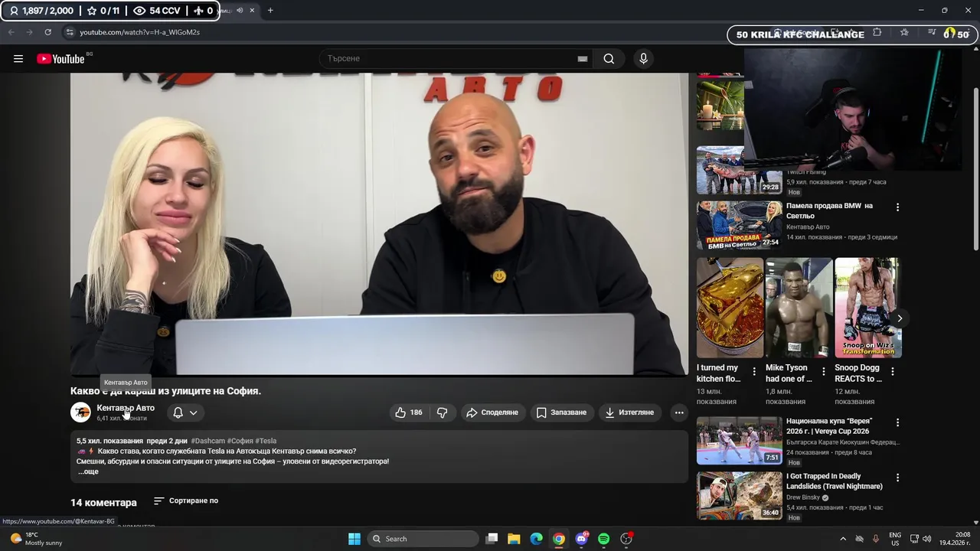Mute the tab via its speaker icon
Viewport: 980px width, 551px height.
coord(239,11)
